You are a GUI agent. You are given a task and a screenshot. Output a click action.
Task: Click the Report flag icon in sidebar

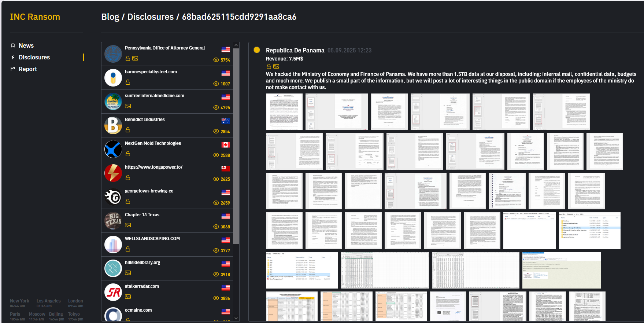coord(13,69)
